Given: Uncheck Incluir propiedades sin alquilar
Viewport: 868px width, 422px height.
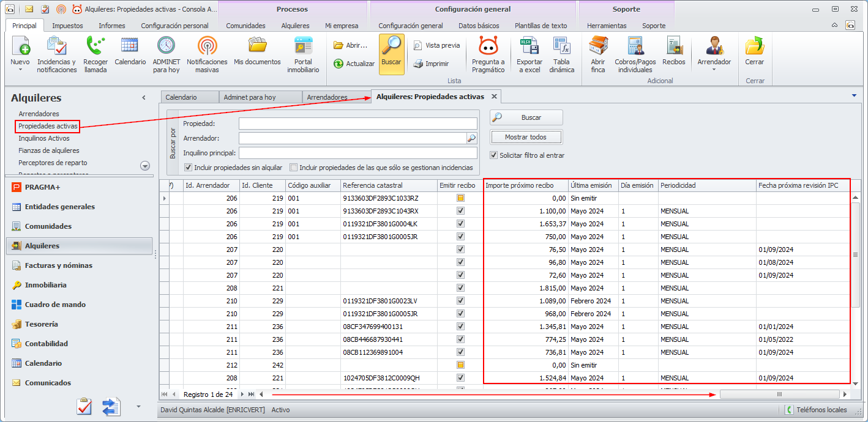Looking at the screenshot, I should tap(189, 168).
